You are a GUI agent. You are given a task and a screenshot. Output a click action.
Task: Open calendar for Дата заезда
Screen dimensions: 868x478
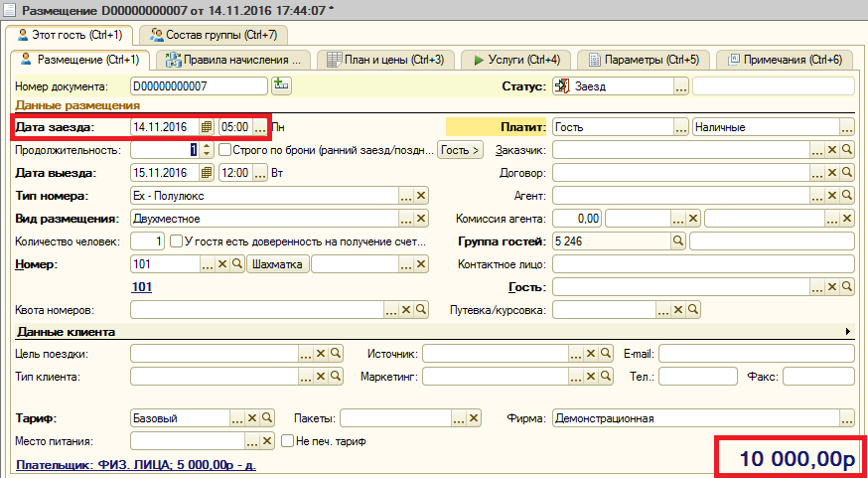coord(206,127)
